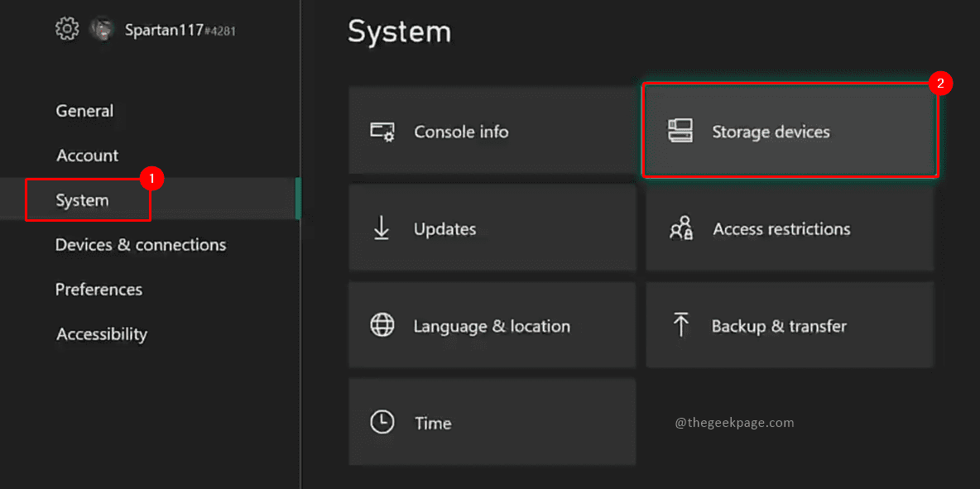Click the Time clock icon
The width and height of the screenshot is (980, 489).
coord(382,423)
